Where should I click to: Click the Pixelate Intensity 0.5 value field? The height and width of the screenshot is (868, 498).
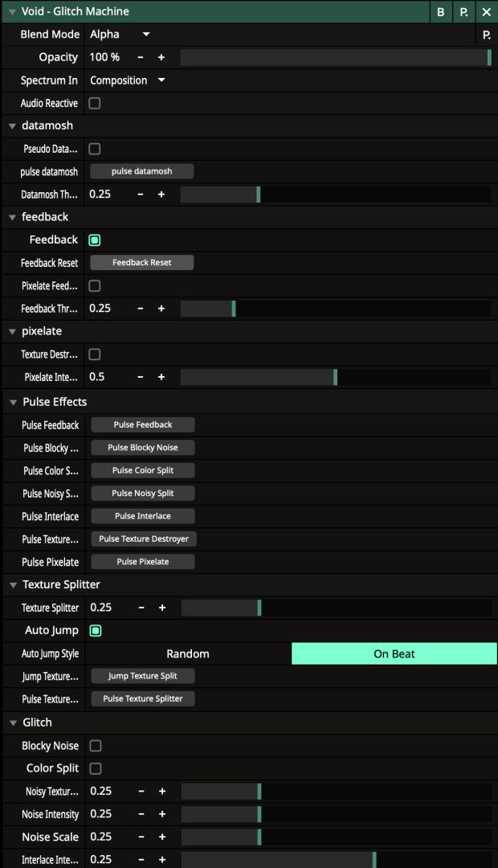[x=98, y=377]
